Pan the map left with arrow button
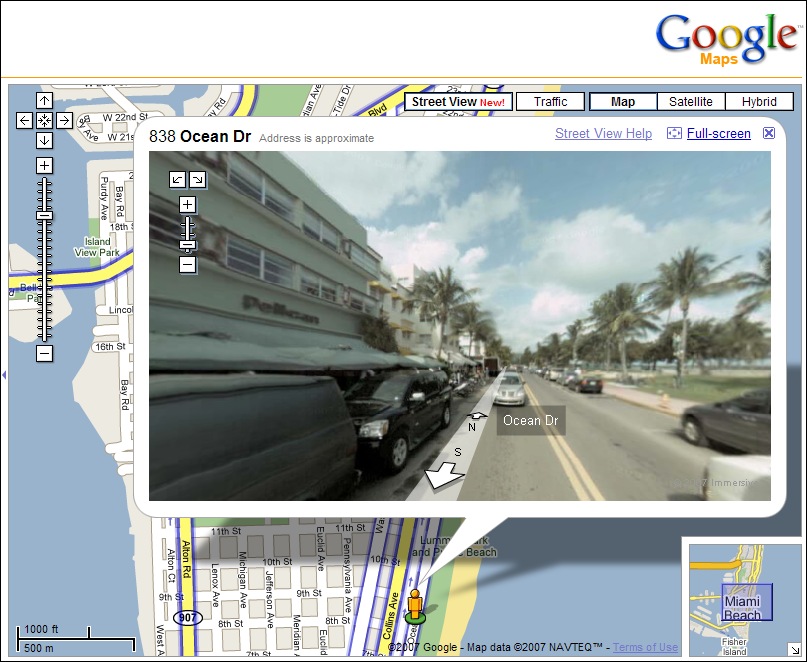This screenshot has height=662, width=807. tap(24, 120)
